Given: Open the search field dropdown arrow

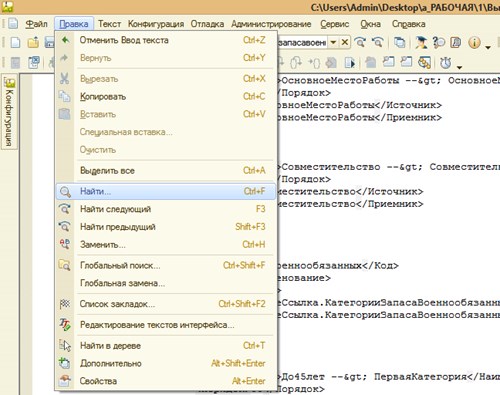Looking at the screenshot, I should 333,43.
